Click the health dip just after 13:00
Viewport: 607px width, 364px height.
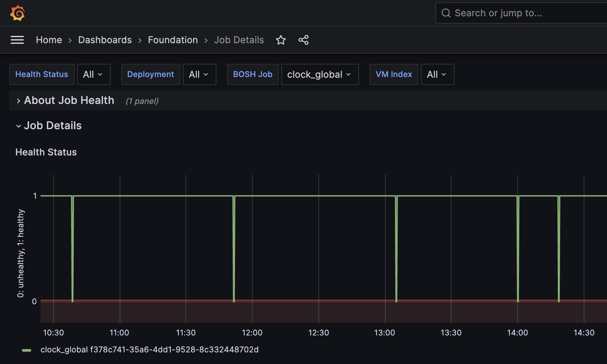(x=396, y=249)
